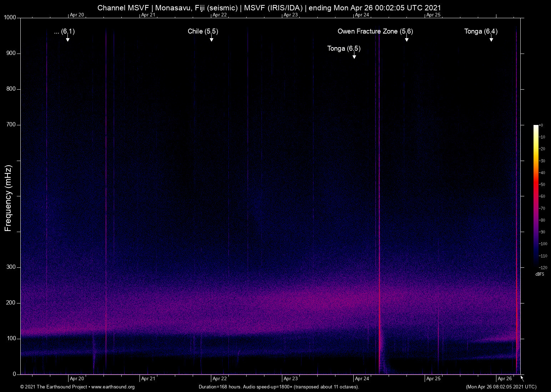Click the Apr 21 tick on the top axis
This screenshot has height=392, width=551.
tap(148, 15)
